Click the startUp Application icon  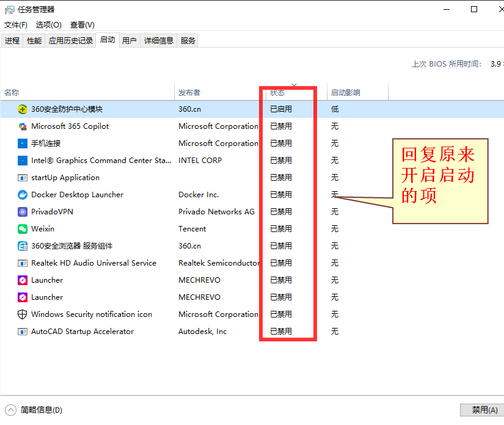(22, 178)
